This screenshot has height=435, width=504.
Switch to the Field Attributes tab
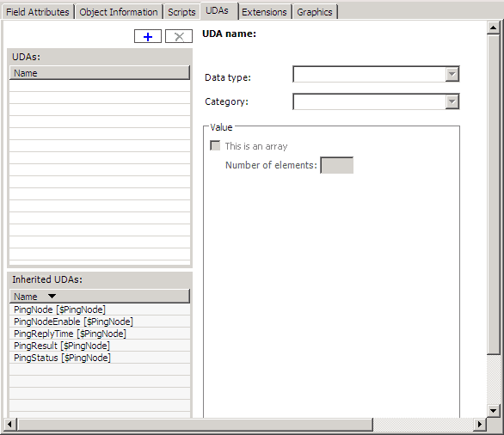click(38, 12)
